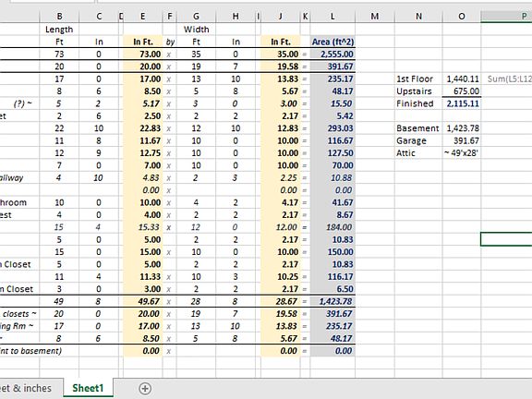Click the 'Sum(L5:L12' formula note cell

point(506,79)
